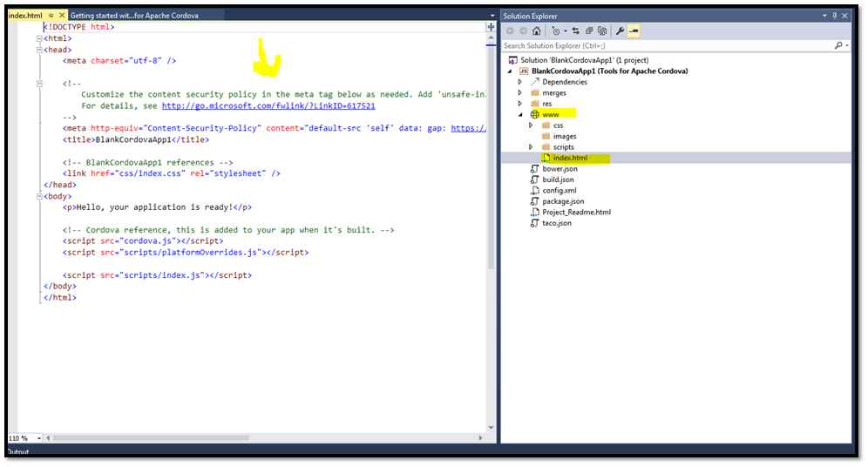Collapse the www folder
The width and height of the screenshot is (868, 467).
[x=520, y=114]
